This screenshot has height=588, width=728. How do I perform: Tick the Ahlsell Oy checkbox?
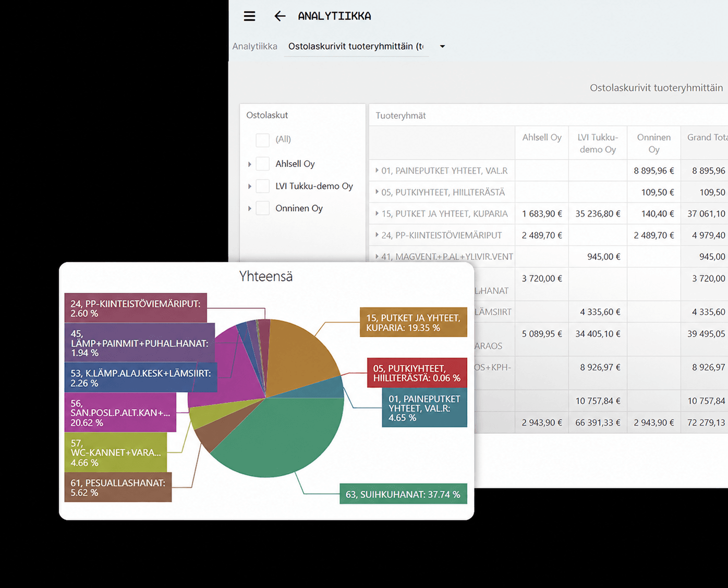pyautogui.click(x=263, y=164)
